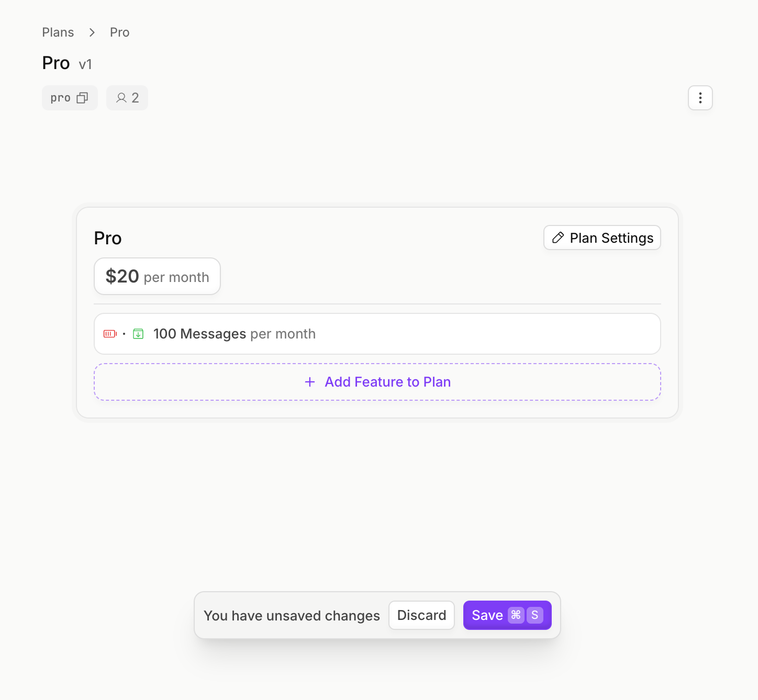Click the Pro breadcrumb item

pyautogui.click(x=119, y=32)
